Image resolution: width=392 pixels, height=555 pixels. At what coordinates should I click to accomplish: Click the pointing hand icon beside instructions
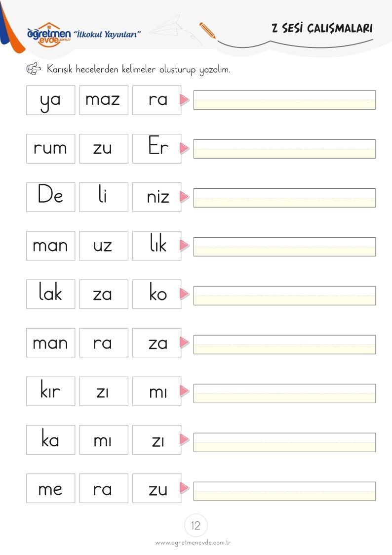pyautogui.click(x=34, y=69)
